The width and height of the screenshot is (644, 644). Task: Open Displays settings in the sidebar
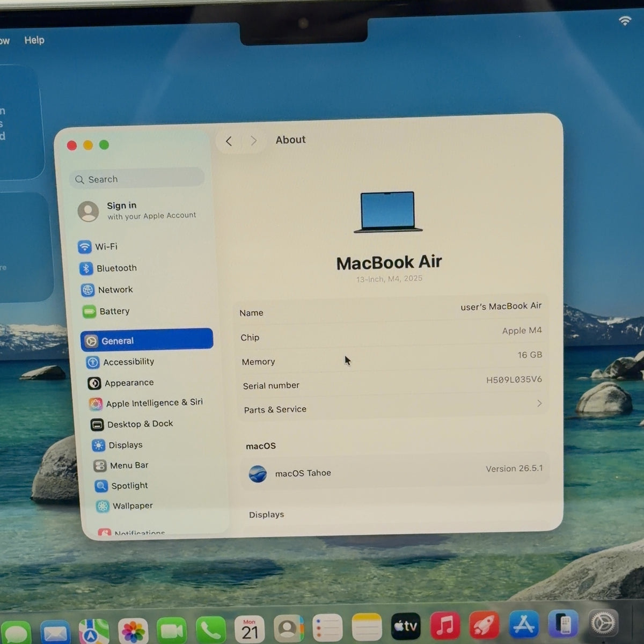click(118, 445)
